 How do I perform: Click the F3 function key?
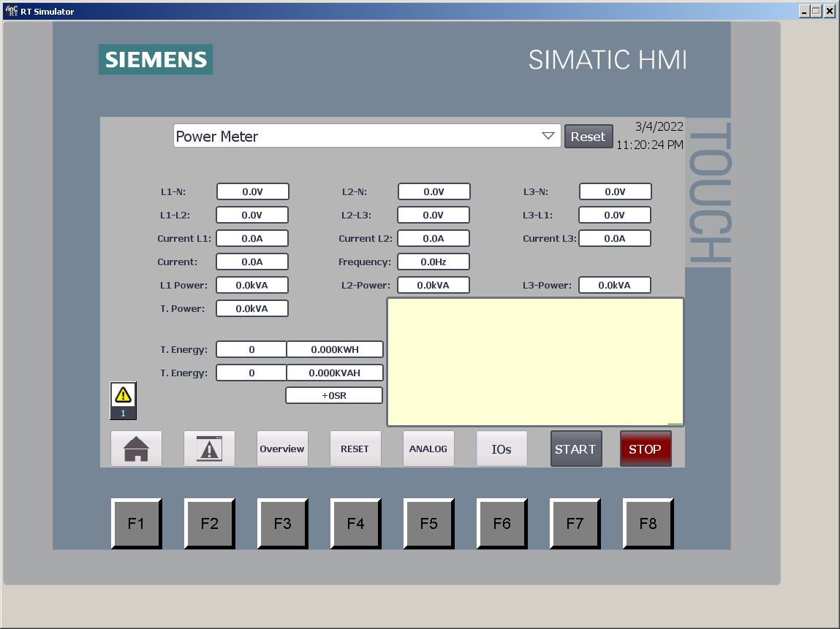coord(282,523)
